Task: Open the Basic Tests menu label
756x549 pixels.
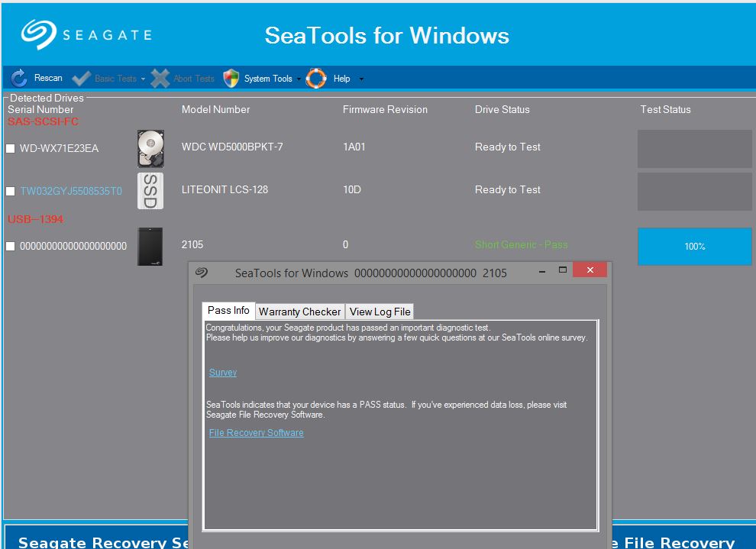Action: click(x=116, y=79)
